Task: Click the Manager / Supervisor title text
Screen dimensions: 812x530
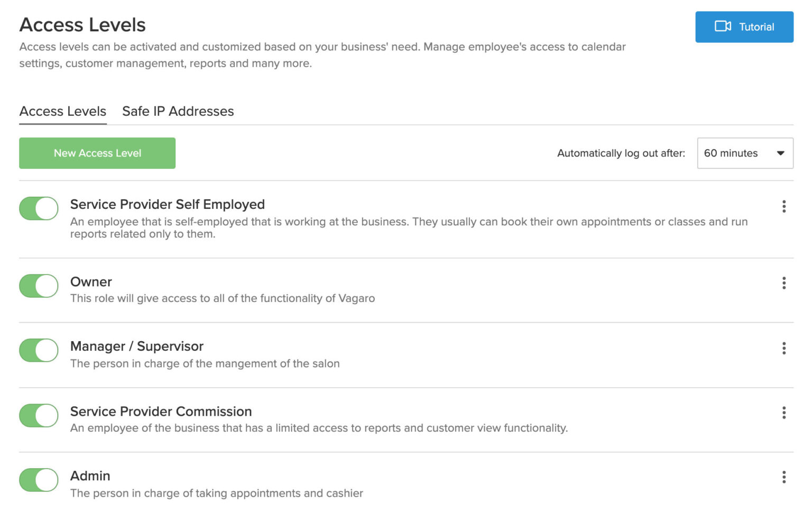Action: pyautogui.click(x=136, y=346)
